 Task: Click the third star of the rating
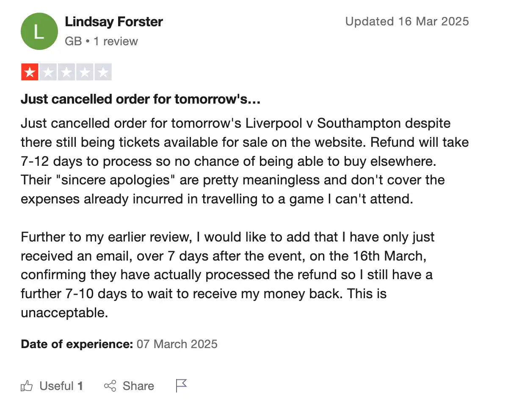(66, 71)
